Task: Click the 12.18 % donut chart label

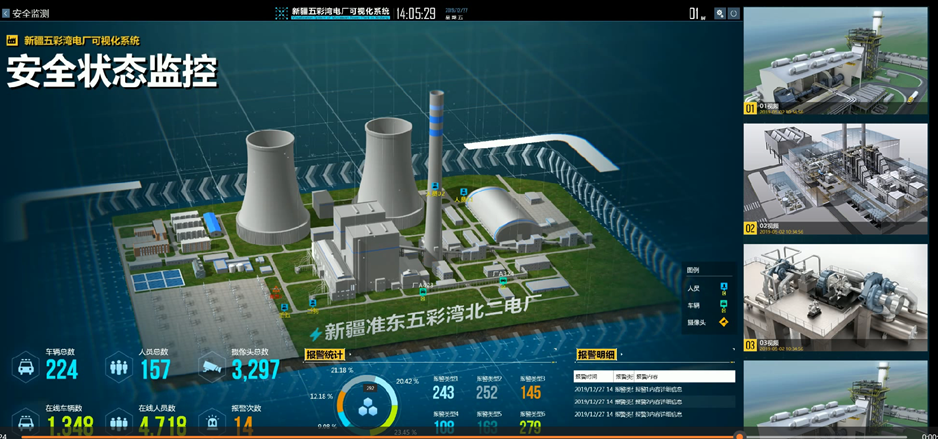Action: [322, 397]
